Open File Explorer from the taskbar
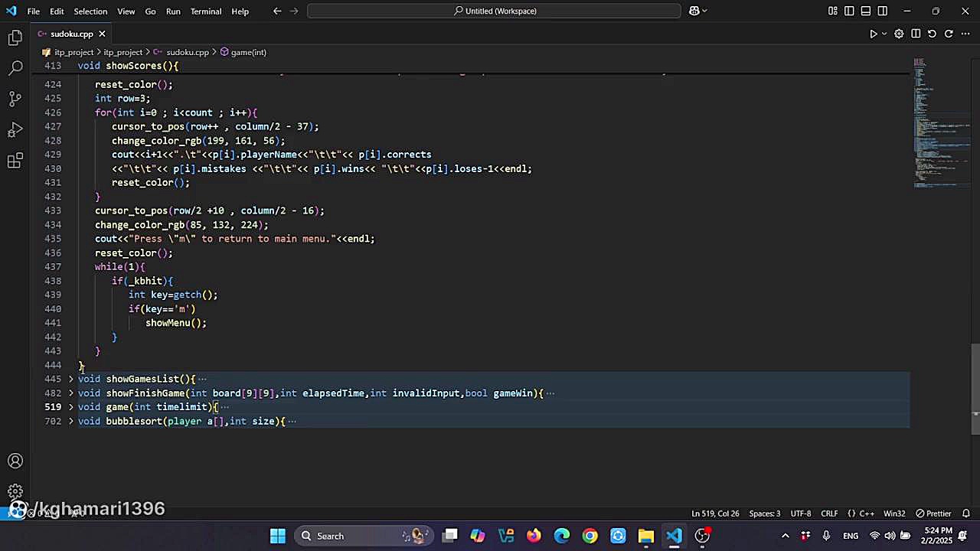This screenshot has width=980, height=551. pyautogui.click(x=645, y=536)
